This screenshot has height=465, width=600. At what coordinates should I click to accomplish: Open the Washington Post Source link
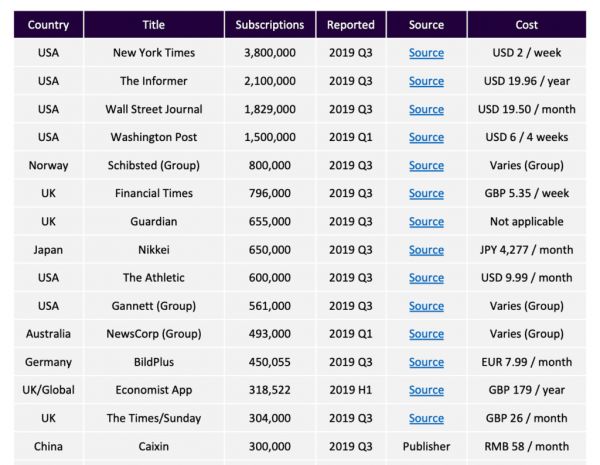tap(426, 137)
